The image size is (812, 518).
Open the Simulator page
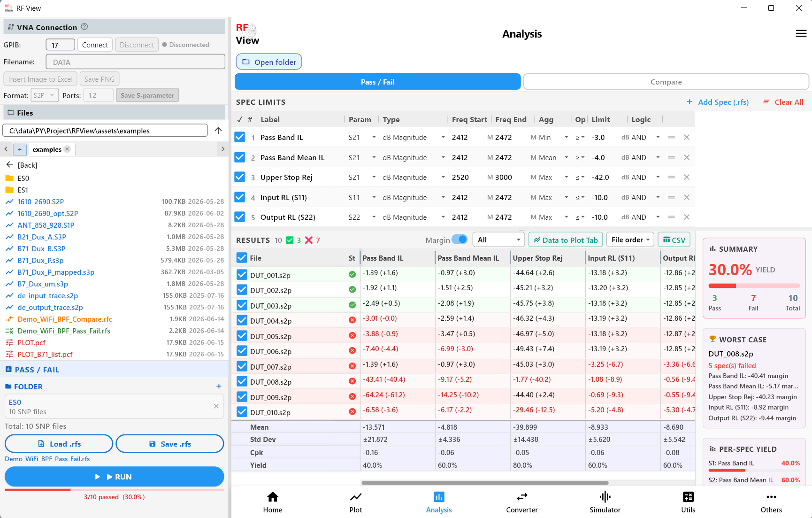coord(605,502)
